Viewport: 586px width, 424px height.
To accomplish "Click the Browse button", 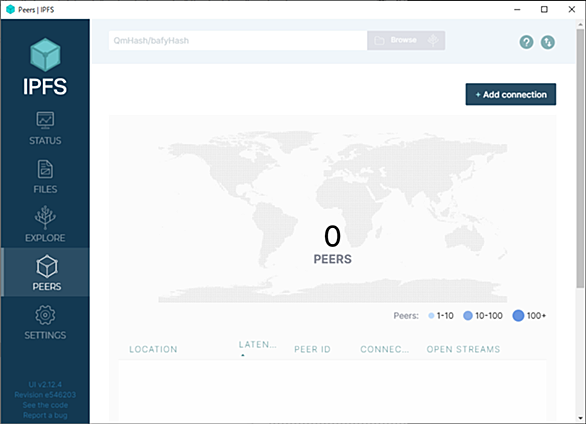I will 406,40.
